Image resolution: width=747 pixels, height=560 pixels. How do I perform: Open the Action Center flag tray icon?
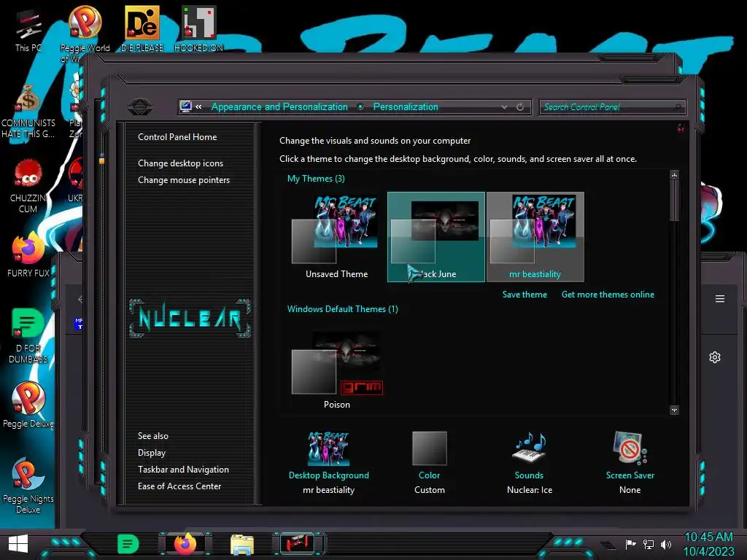tap(630, 544)
